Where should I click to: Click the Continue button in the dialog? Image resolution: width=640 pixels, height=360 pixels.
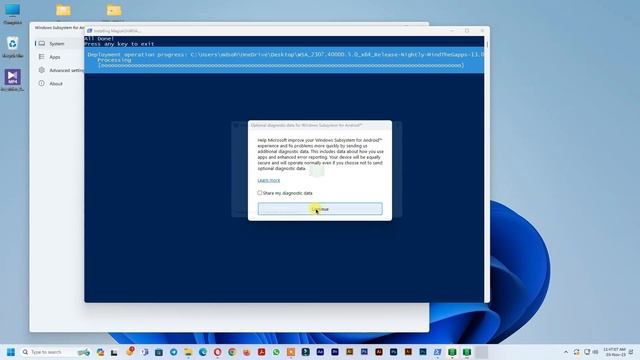(x=320, y=209)
